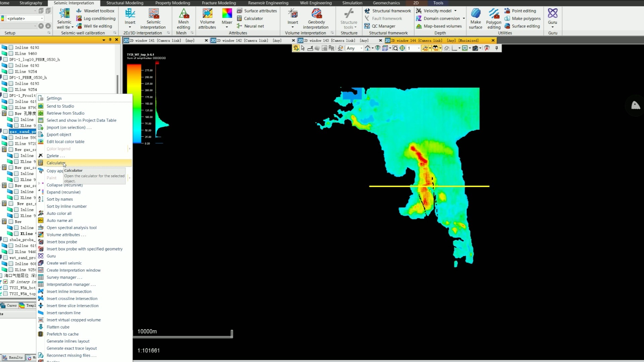This screenshot has width=644, height=362.
Task: Toggle checkbox for Inline 6193 under DF1-1_log10_PERM
Action: point(11,66)
